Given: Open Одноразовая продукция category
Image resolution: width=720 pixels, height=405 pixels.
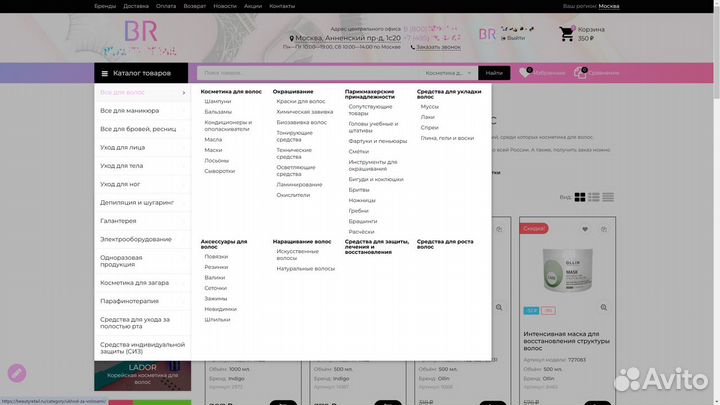Looking at the screenshot, I should [x=142, y=261].
